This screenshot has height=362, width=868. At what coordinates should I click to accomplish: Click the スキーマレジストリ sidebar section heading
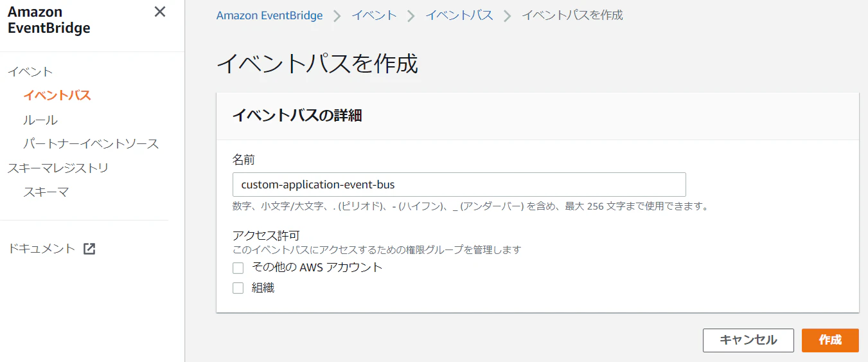[58, 168]
